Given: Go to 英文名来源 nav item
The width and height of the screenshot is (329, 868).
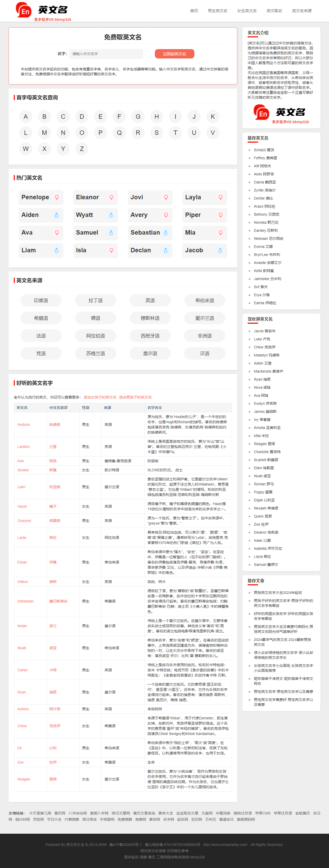Looking at the screenshot, I should pos(301,11).
